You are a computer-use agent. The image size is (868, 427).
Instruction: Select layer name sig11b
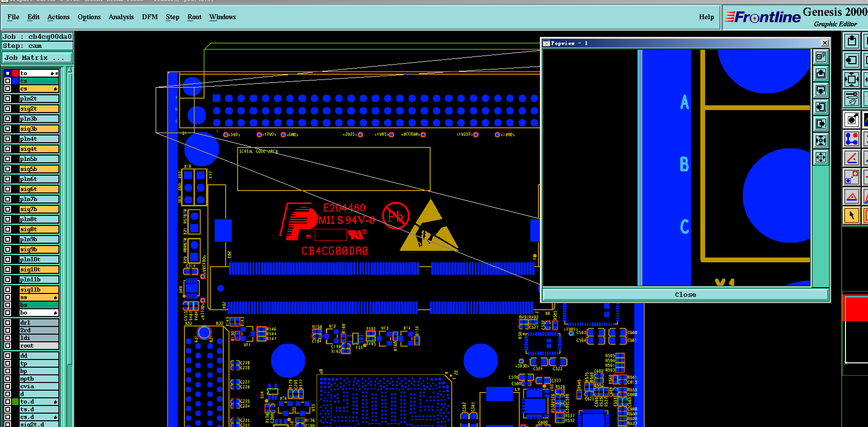pos(39,290)
